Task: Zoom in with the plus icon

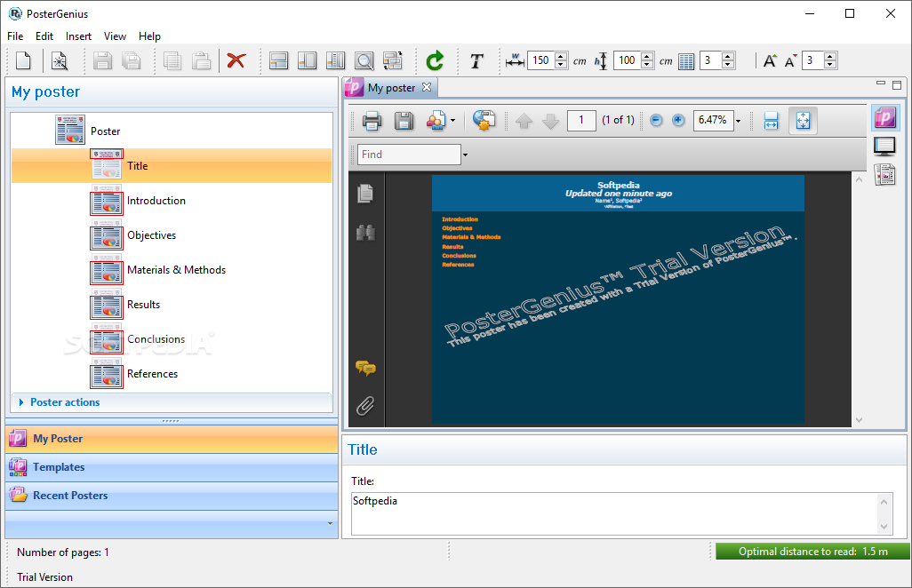Action: point(678,120)
